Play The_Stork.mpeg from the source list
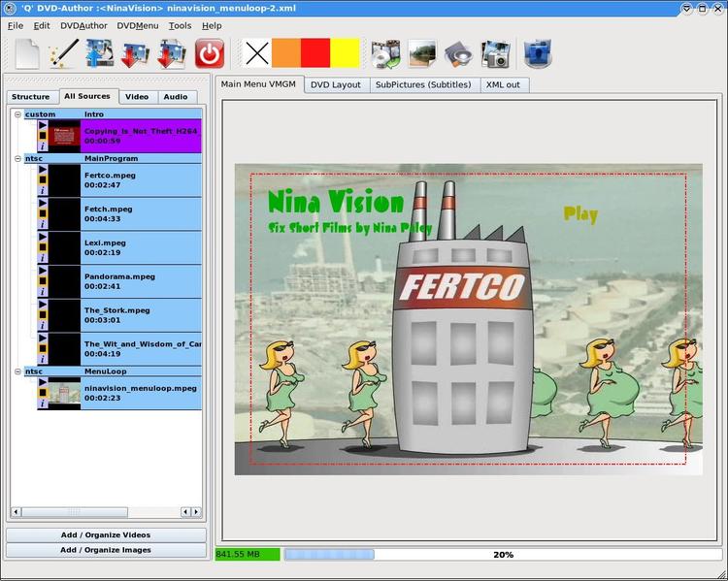 43,305
